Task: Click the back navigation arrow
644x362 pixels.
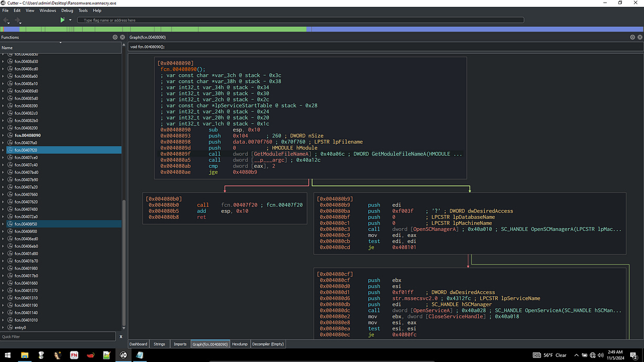Action: [6, 21]
